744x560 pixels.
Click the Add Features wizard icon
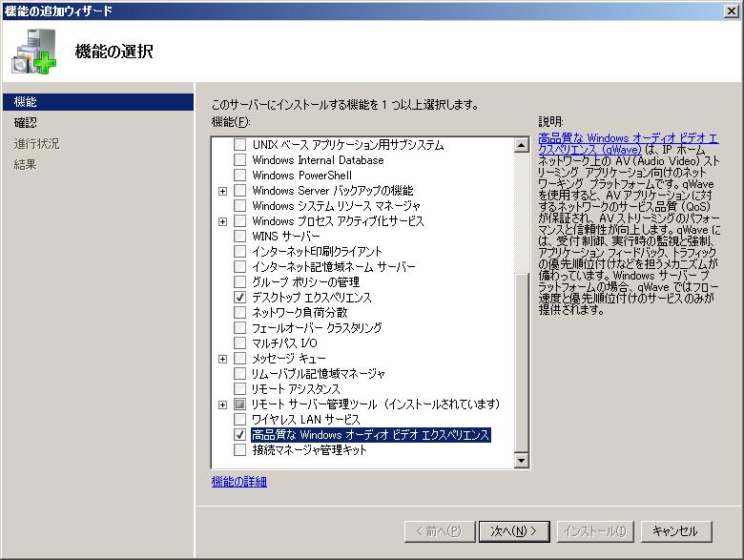(x=34, y=52)
